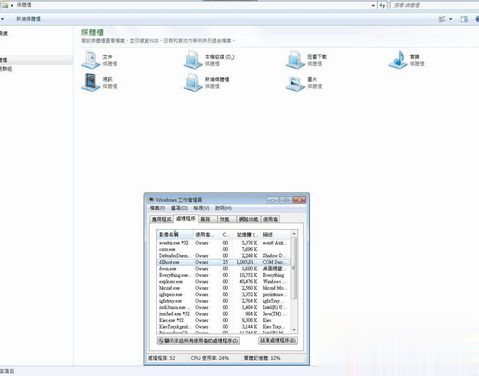Select the dllhost.exe process row
Image resolution: width=479 pixels, height=376 pixels.
(224, 262)
